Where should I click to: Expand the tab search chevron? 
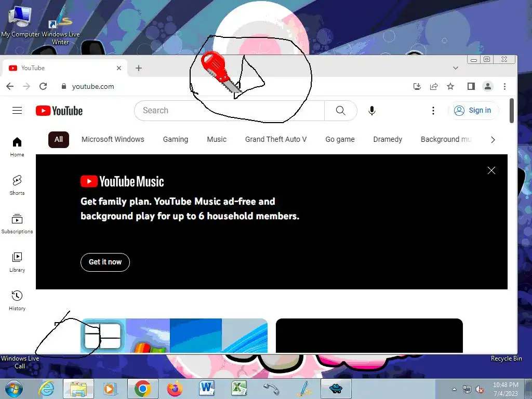click(455, 68)
